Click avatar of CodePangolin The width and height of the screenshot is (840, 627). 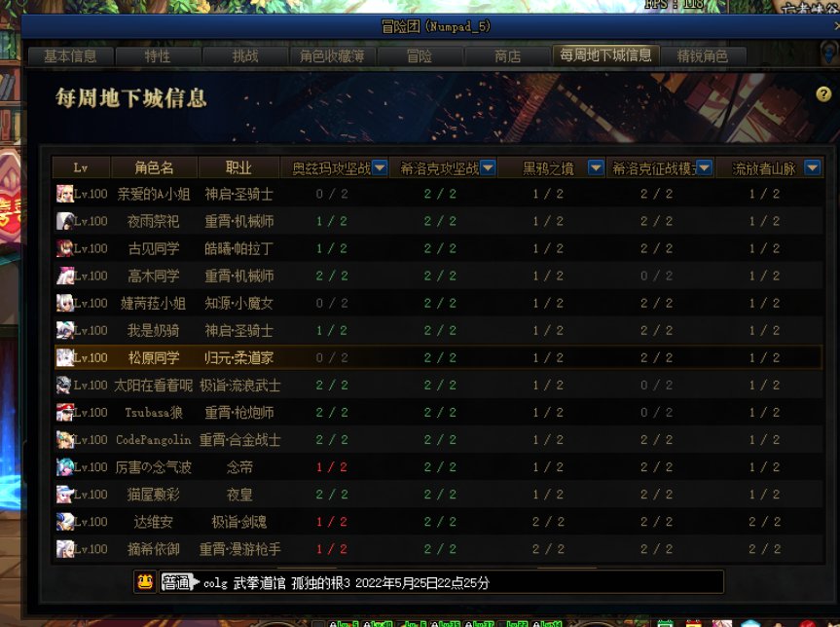pyautogui.click(x=65, y=439)
